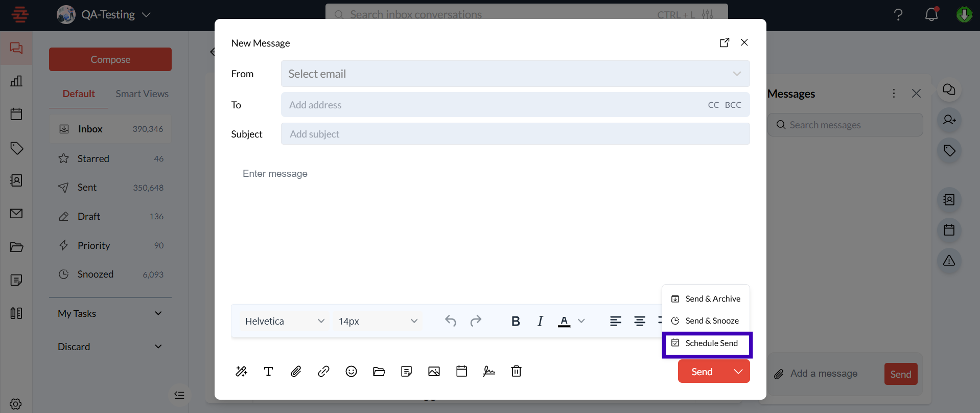
Task: Discard draft using the trash icon
Action: click(x=516, y=372)
